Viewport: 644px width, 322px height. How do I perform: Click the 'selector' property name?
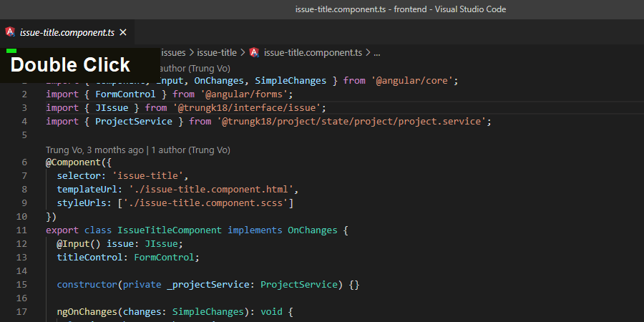[79, 176]
